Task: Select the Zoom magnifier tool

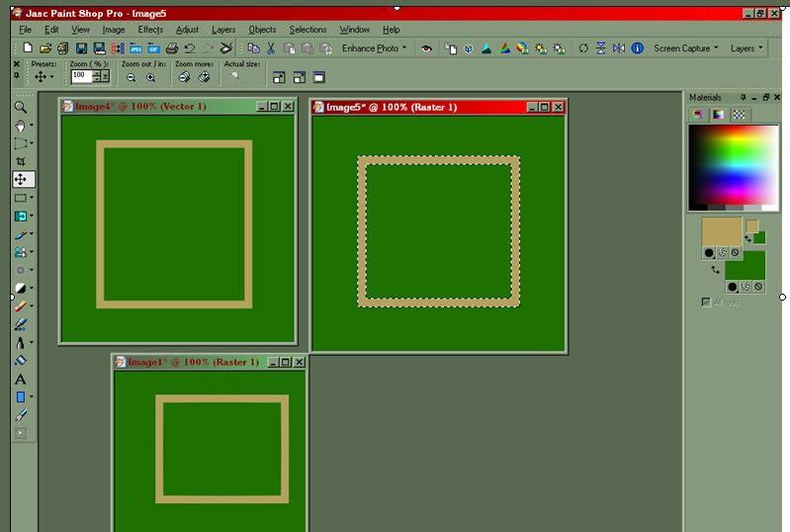Action: click(20, 107)
